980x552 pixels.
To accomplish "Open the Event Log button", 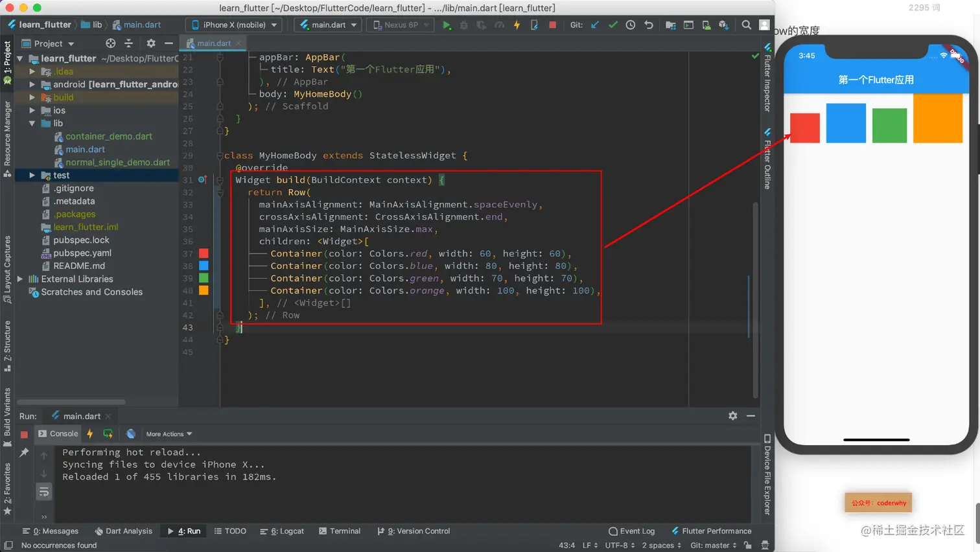I will click(x=632, y=531).
